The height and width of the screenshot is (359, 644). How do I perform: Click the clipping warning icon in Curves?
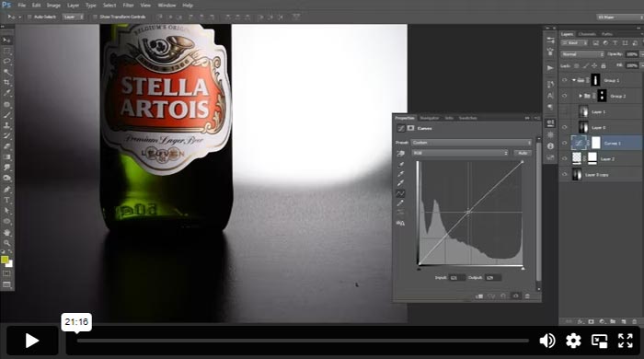click(400, 223)
